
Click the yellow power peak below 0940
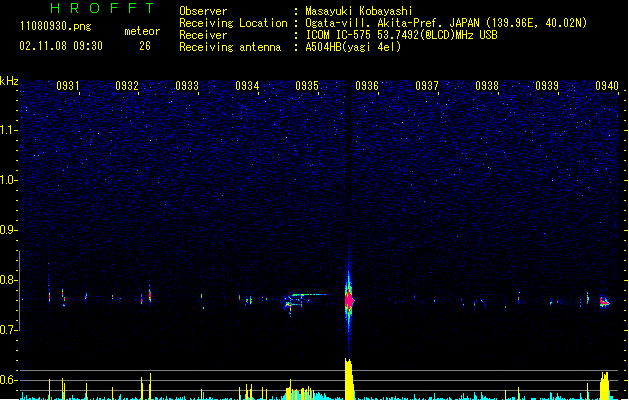pos(605,386)
